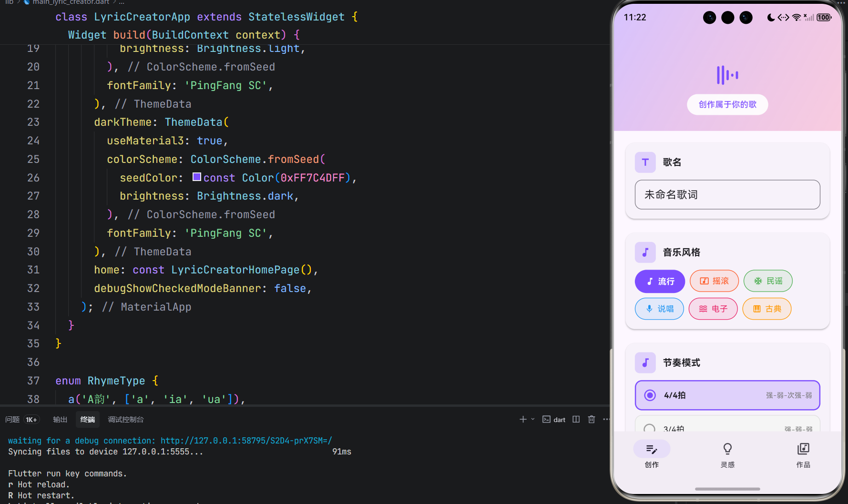This screenshot has width=848, height=504.
Task: Click the 11:22 clock in phone status bar
Action: point(635,18)
